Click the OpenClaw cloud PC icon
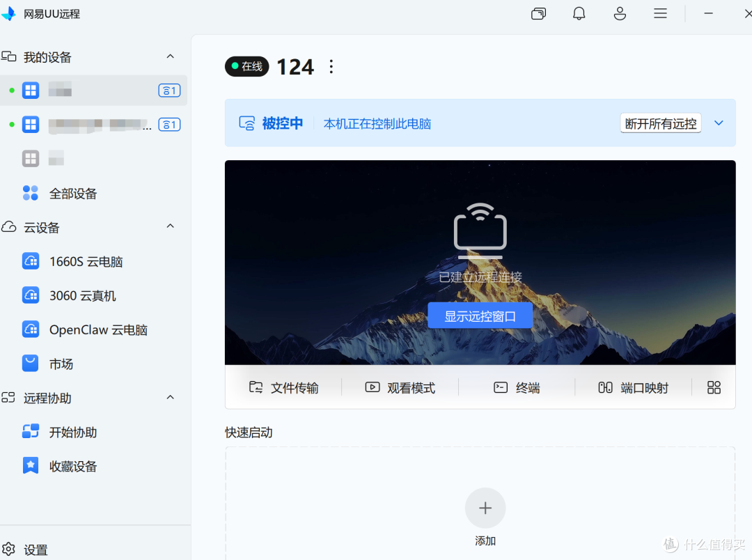 (31, 329)
